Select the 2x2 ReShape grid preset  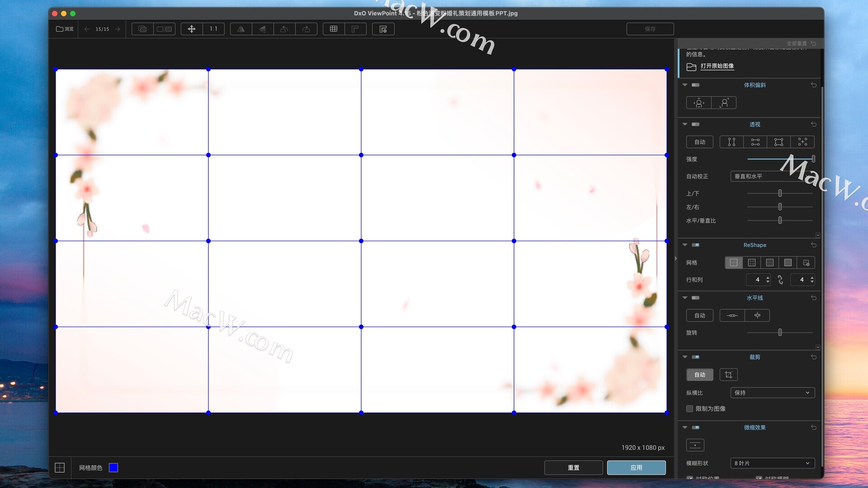734,263
